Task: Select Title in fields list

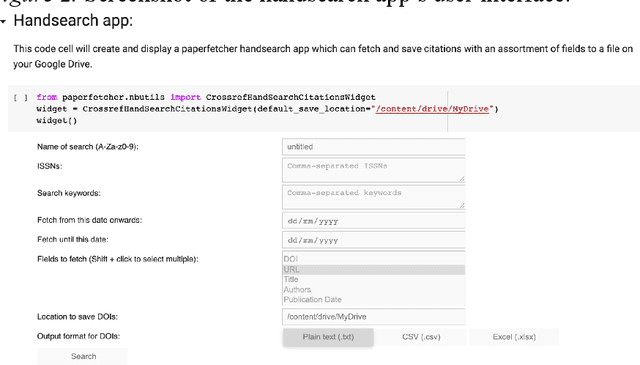Action: click(x=373, y=279)
